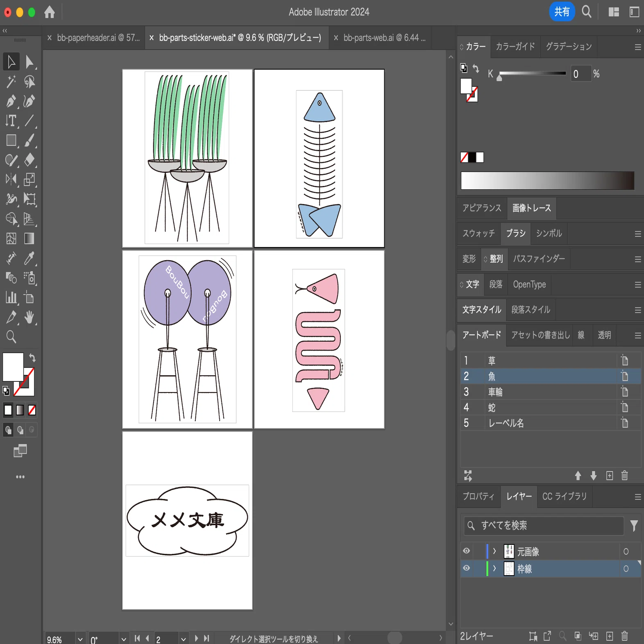This screenshot has width=644, height=644.
Task: Open the パスファインダー panel tab
Action: click(x=539, y=259)
